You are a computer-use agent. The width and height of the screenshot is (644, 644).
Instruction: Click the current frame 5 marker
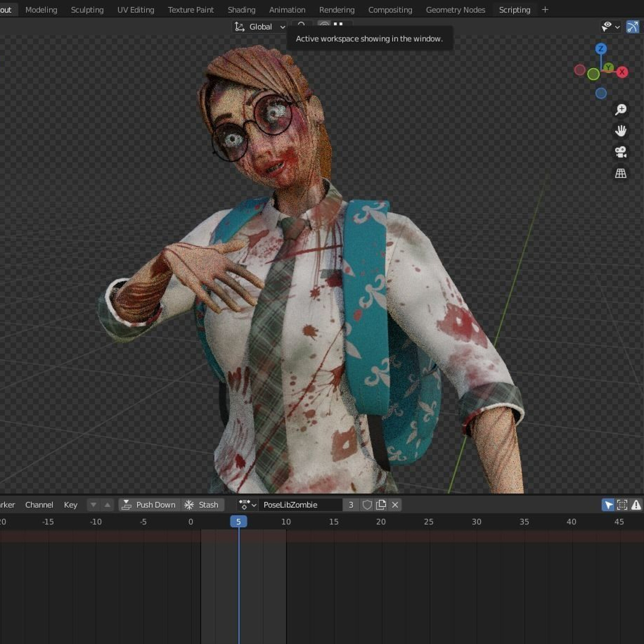[x=238, y=522]
